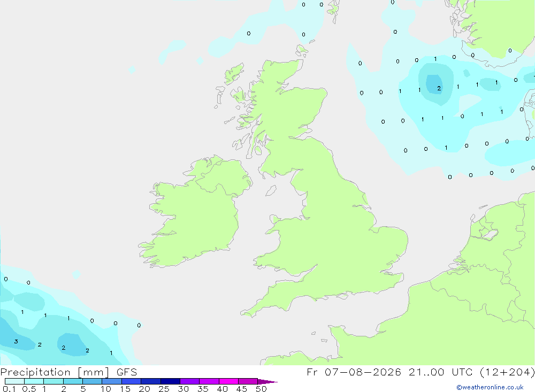535x392 pixels.
Task: Click the "Fr 07-08-2026 21..00 UTC (12+204)" timestamp
Action: click(x=421, y=372)
